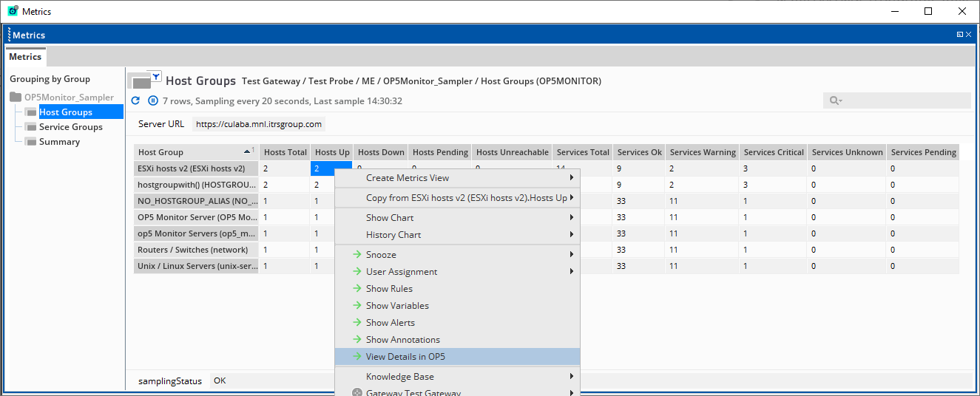Viewport: 980px width, 396px height.
Task: Switch to the Metrics tab
Action: (x=25, y=57)
